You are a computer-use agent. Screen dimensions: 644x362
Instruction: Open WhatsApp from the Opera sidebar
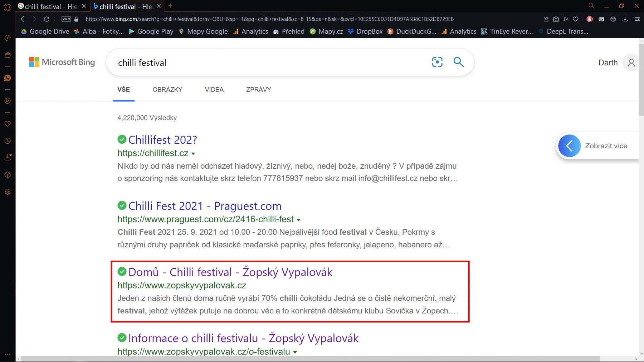click(8, 78)
